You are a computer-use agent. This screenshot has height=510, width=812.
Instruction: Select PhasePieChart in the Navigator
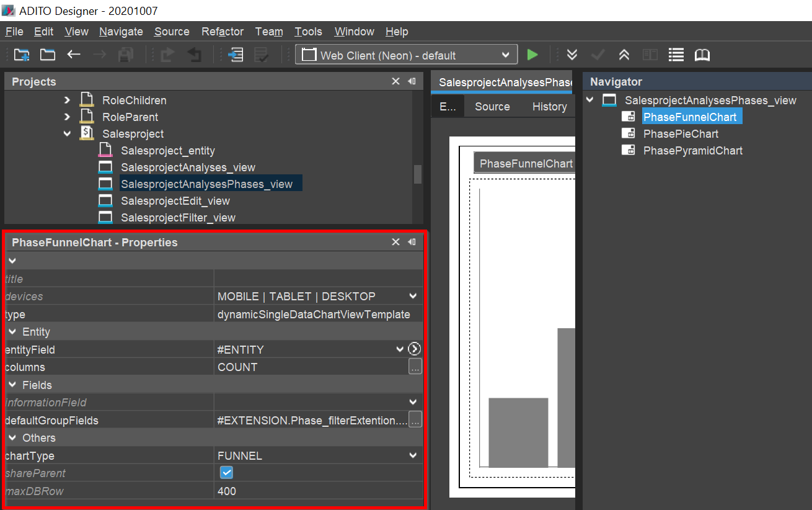point(681,134)
